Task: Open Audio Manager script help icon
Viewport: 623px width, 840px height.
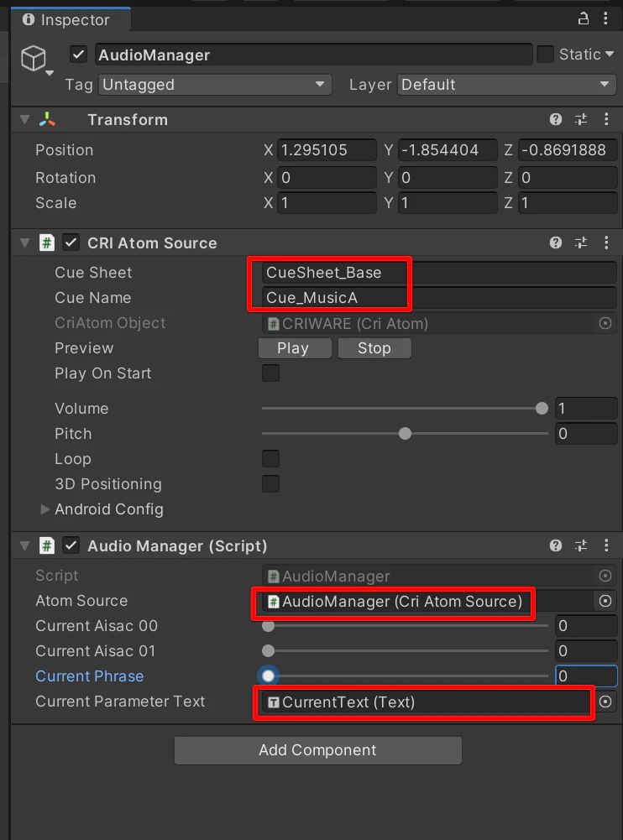Action: coord(556,545)
